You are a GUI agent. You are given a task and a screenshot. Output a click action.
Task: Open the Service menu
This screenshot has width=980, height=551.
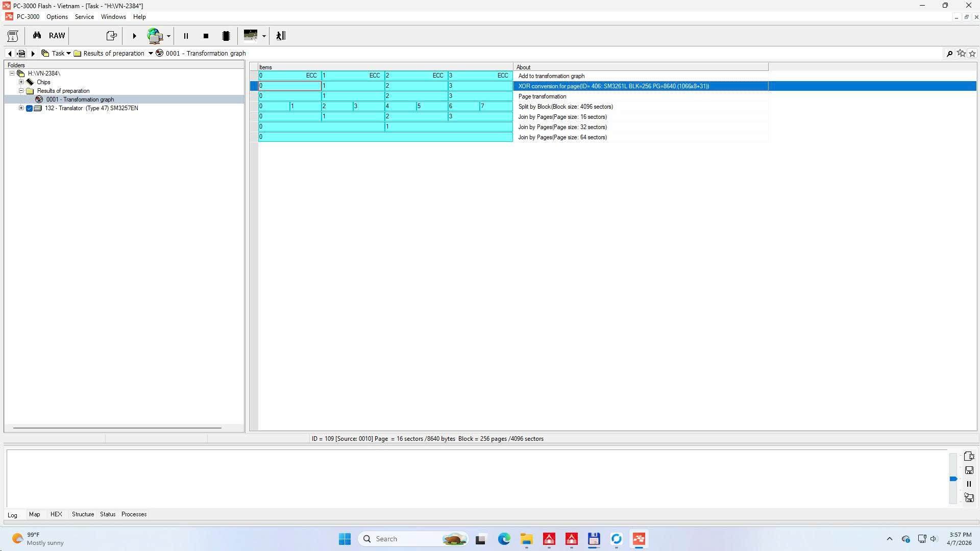84,17
